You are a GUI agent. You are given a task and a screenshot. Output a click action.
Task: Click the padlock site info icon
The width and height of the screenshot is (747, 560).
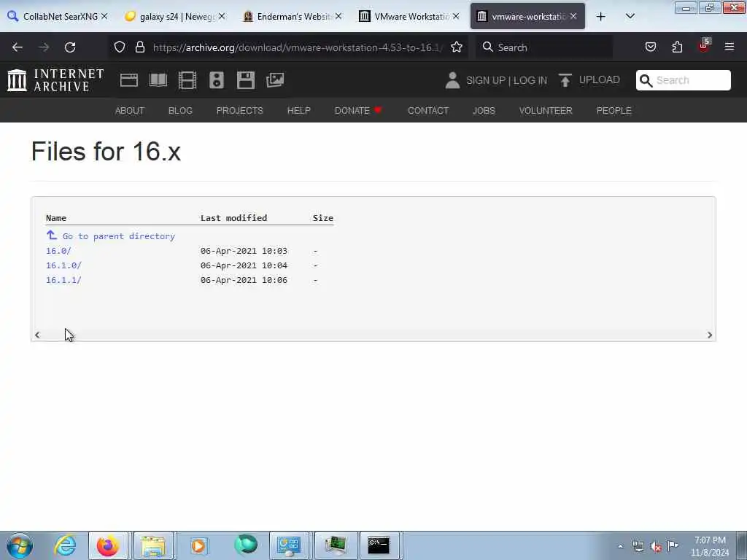coord(139,47)
